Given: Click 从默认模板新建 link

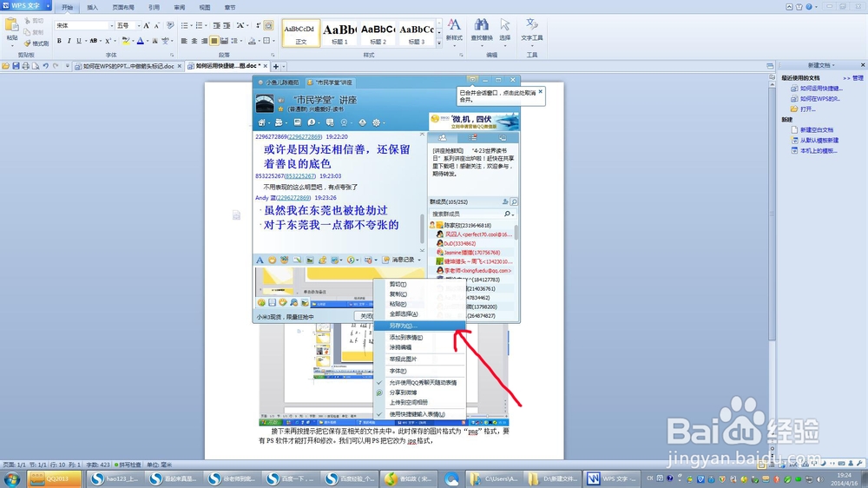Looking at the screenshot, I should click(x=819, y=140).
